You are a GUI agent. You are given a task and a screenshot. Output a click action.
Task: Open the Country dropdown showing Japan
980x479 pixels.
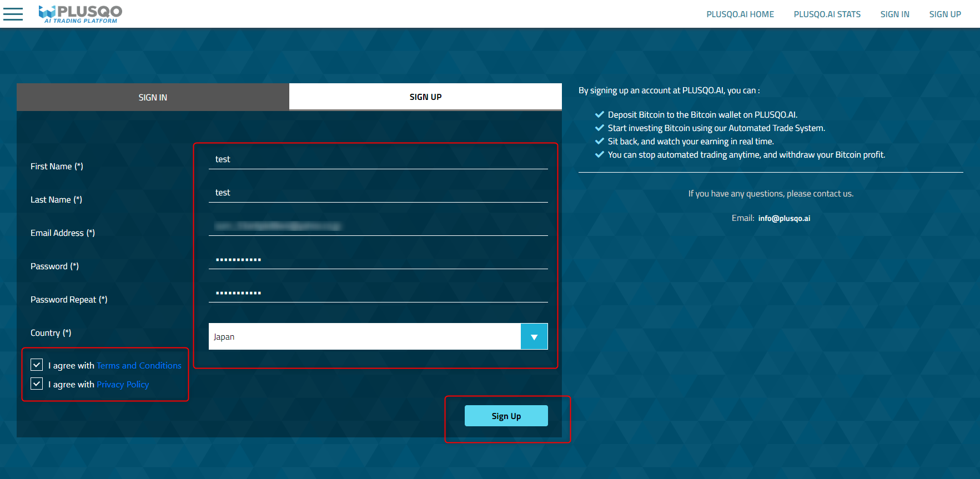coord(378,336)
